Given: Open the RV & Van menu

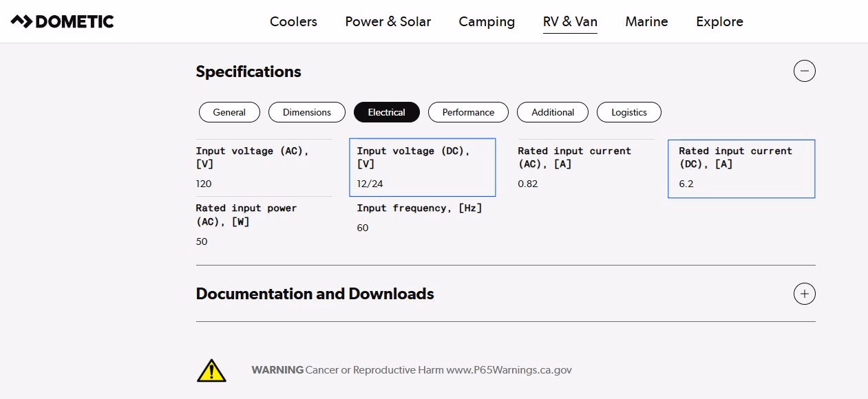Looking at the screenshot, I should [570, 21].
